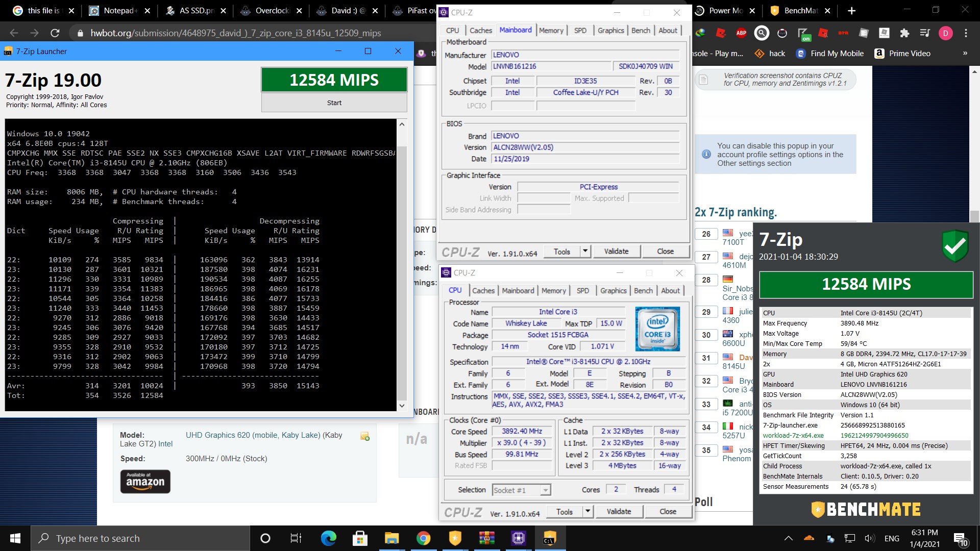The width and height of the screenshot is (980, 551).
Task: Open the notification center icon
Action: click(961, 539)
